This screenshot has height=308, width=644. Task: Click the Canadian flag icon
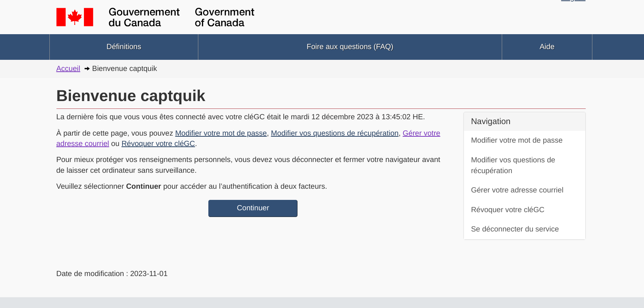click(x=75, y=17)
